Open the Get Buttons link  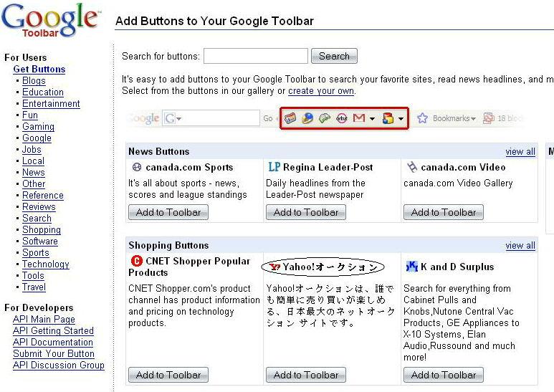pyautogui.click(x=39, y=70)
